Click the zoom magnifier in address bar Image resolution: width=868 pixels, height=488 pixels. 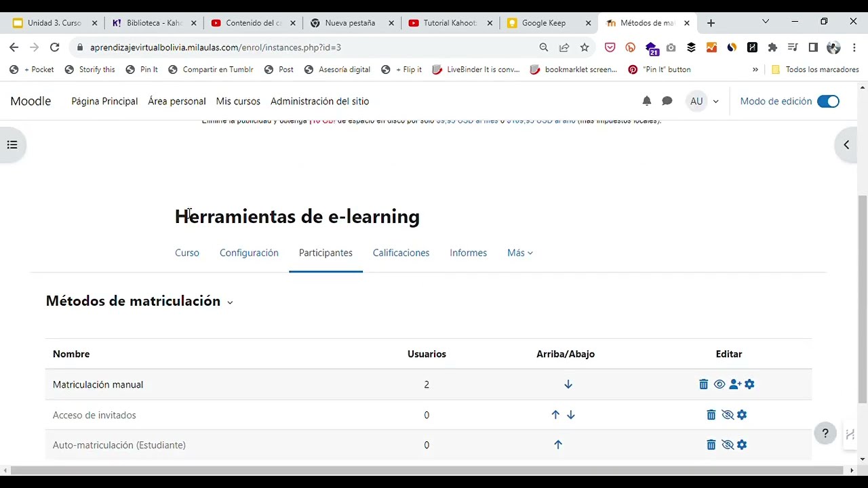[x=543, y=47]
